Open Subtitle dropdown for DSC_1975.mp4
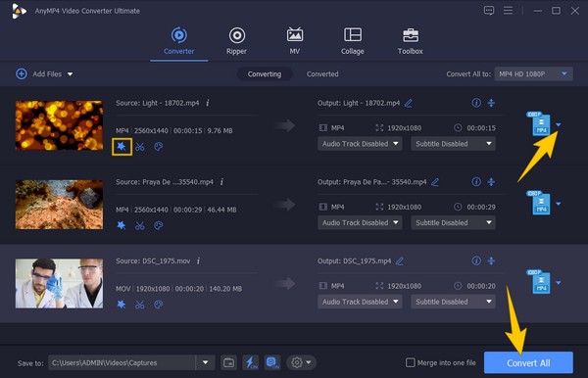 pyautogui.click(x=453, y=302)
